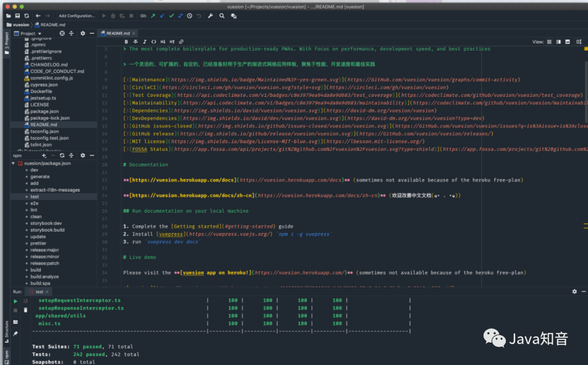The width and height of the screenshot is (588, 365).
Task: Click the stop square in the Run panel
Action: click(x=15, y=310)
